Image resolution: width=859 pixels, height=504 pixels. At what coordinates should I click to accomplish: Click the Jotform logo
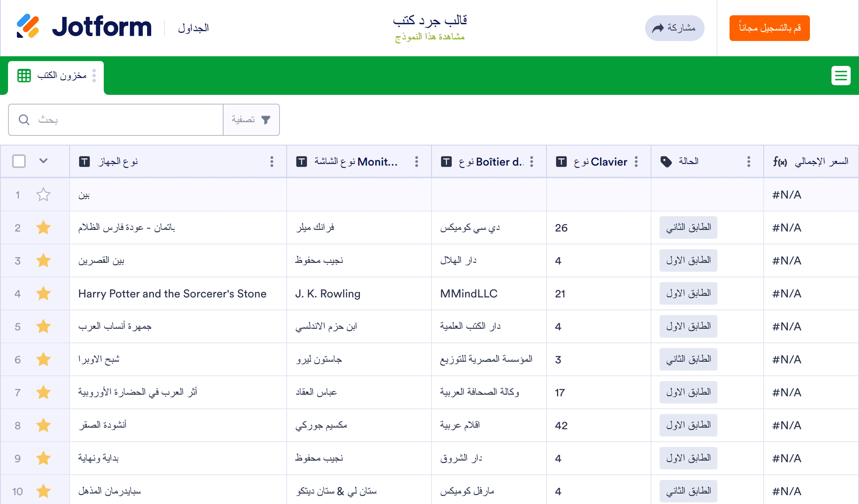[84, 27]
